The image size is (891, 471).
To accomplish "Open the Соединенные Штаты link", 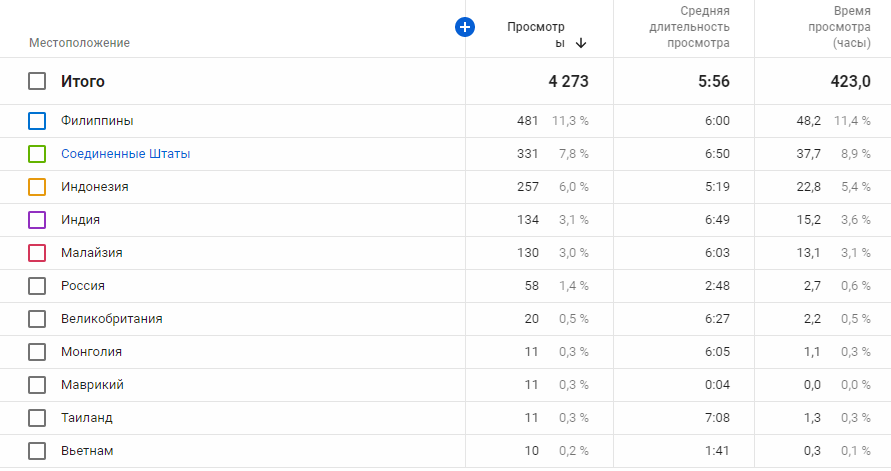I will 125,154.
